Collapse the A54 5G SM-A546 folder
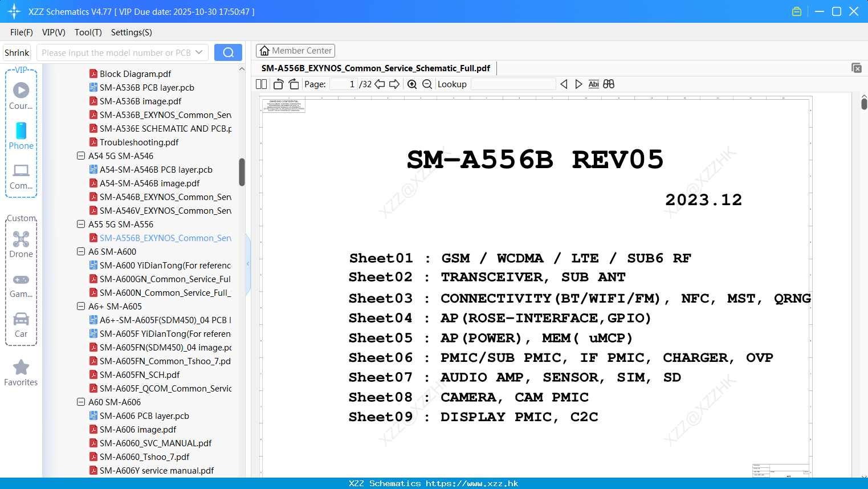 point(81,156)
